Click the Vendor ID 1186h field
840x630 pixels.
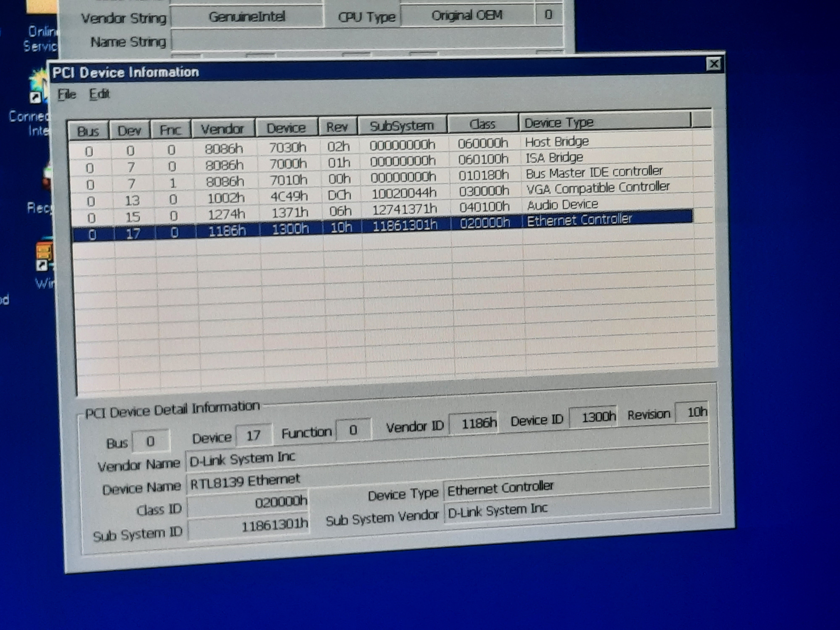pos(473,423)
